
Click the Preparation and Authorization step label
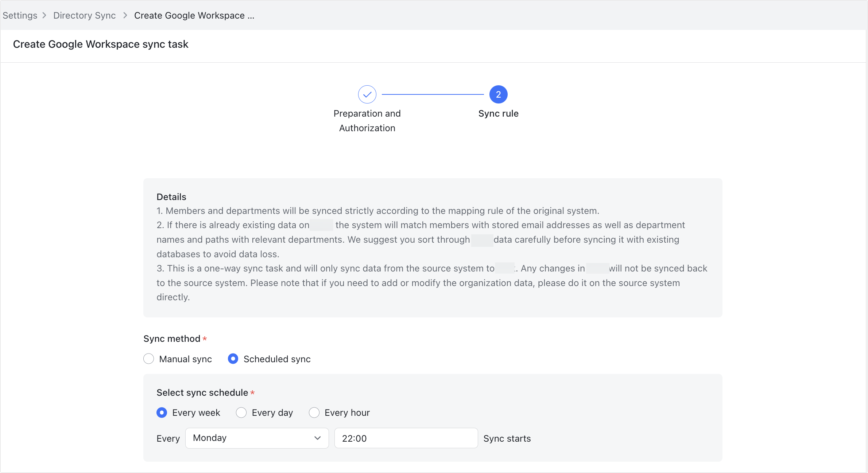(x=367, y=121)
